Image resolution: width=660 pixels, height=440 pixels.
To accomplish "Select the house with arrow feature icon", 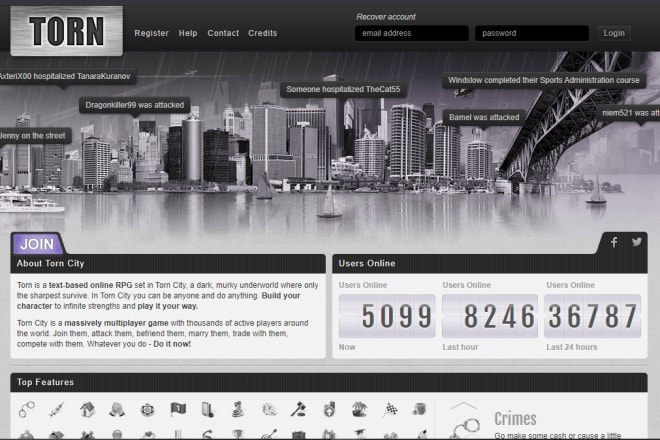I will [x=87, y=409].
